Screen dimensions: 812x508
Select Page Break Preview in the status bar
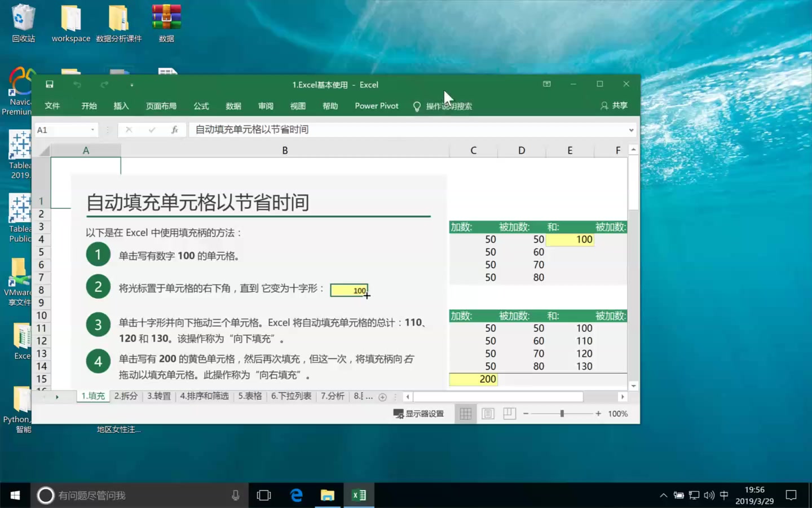tap(509, 413)
